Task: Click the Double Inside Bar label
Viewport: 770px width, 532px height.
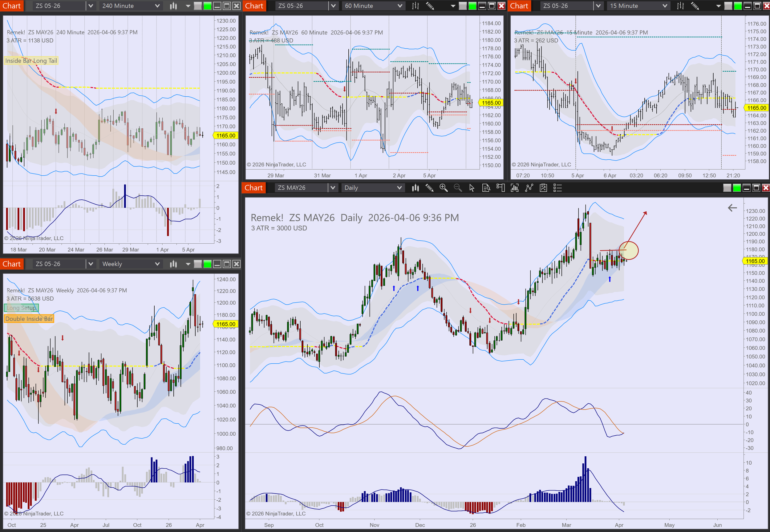Action: pos(29,319)
